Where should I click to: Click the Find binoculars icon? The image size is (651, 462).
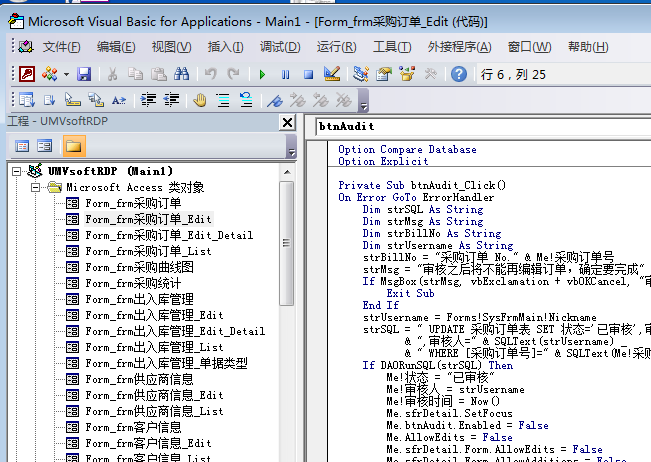click(x=181, y=74)
